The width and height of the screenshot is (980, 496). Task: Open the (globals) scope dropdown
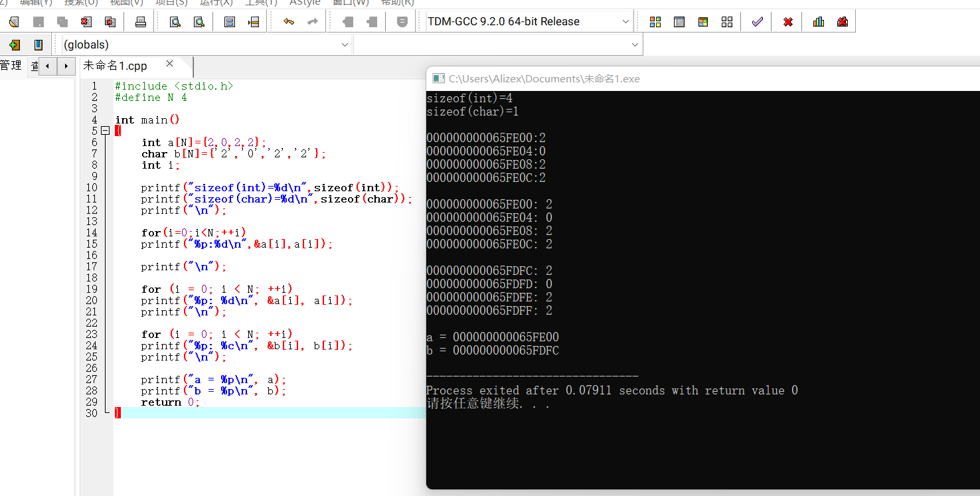point(206,45)
